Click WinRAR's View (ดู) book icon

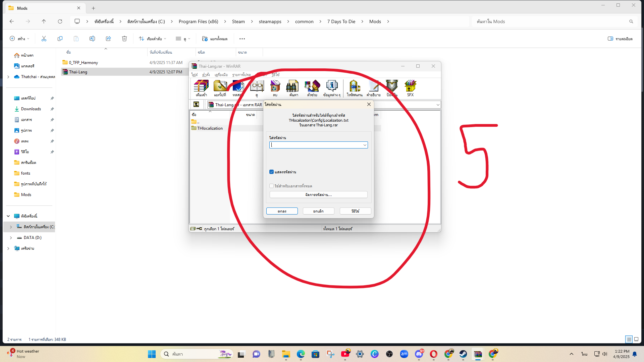pyautogui.click(x=257, y=88)
